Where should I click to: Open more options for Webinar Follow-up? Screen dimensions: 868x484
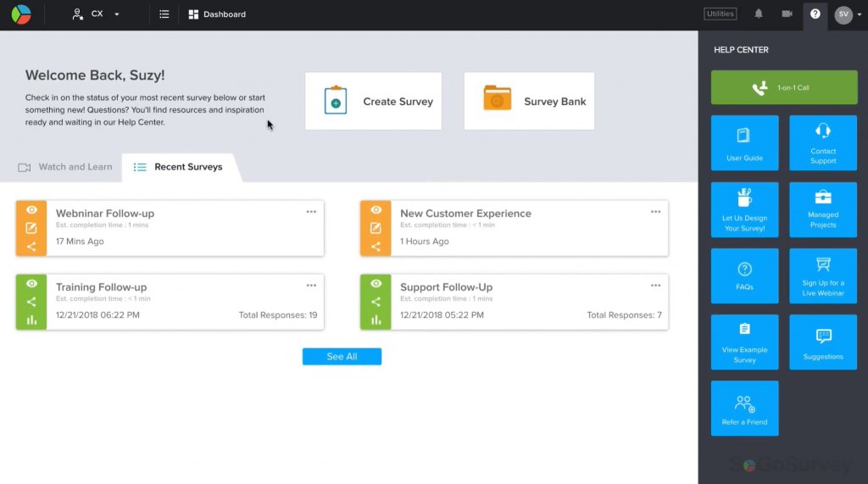click(x=311, y=212)
